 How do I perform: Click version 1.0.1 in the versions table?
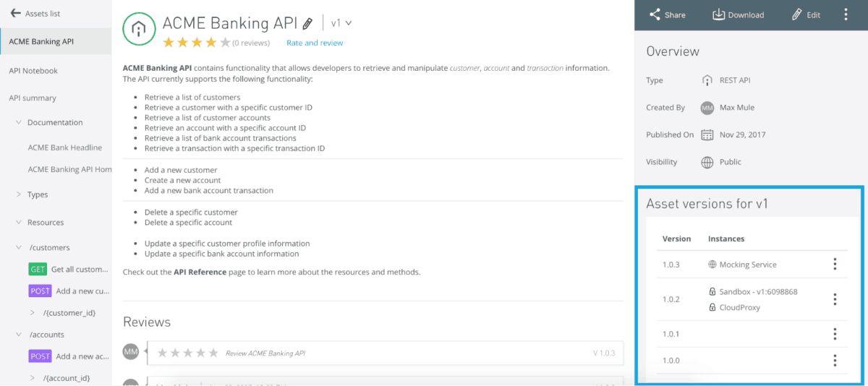point(671,334)
